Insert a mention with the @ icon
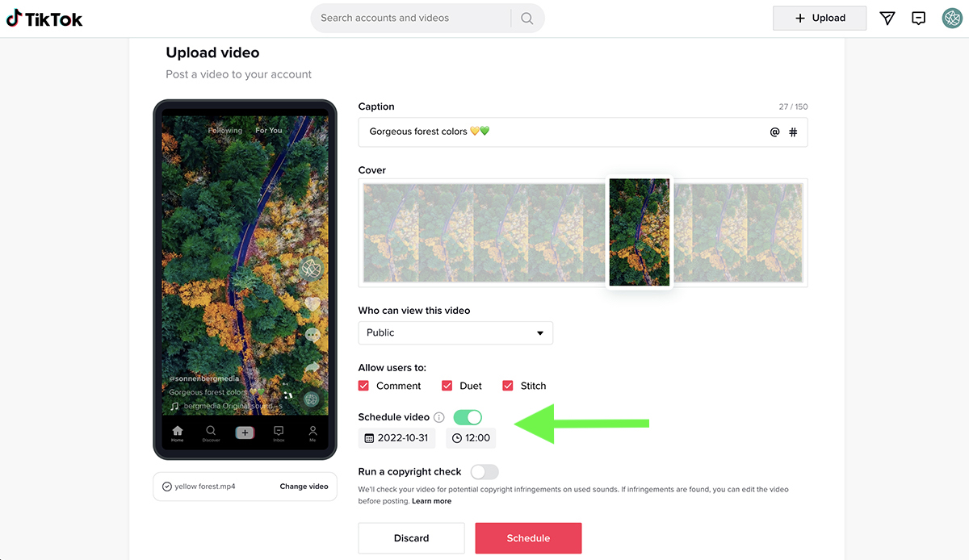The width and height of the screenshot is (969, 560). (774, 132)
